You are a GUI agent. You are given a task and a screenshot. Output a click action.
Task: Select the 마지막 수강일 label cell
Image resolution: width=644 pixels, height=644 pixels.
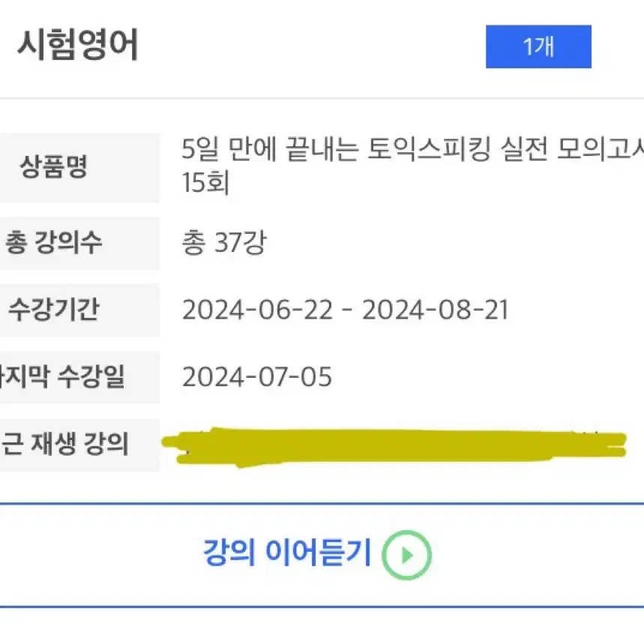(79, 377)
